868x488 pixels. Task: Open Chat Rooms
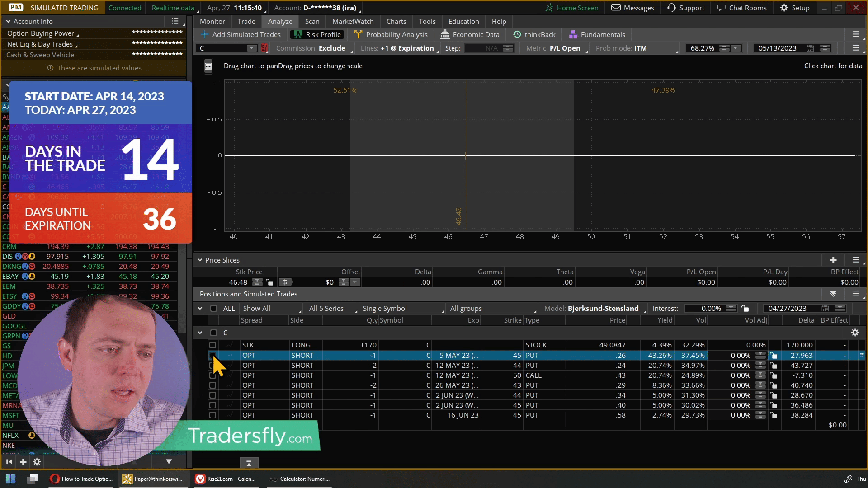point(742,8)
